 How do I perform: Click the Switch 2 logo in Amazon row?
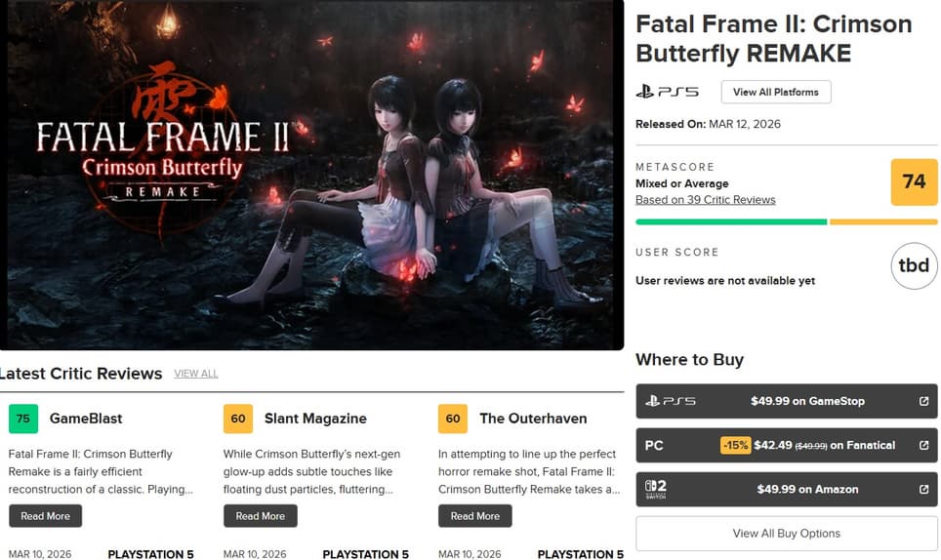(655, 489)
